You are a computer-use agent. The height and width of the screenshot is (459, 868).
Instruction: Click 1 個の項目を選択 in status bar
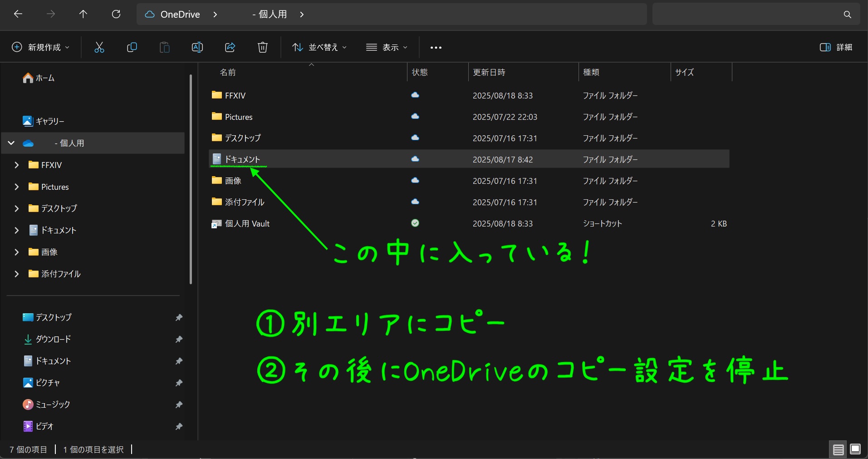[93, 449]
